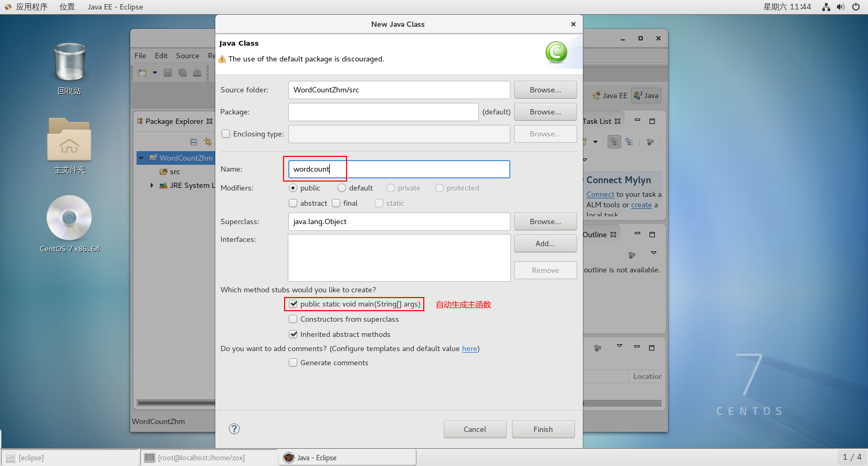Select the public modifier radio button
Image resolution: width=868 pixels, height=466 pixels.
coord(293,188)
